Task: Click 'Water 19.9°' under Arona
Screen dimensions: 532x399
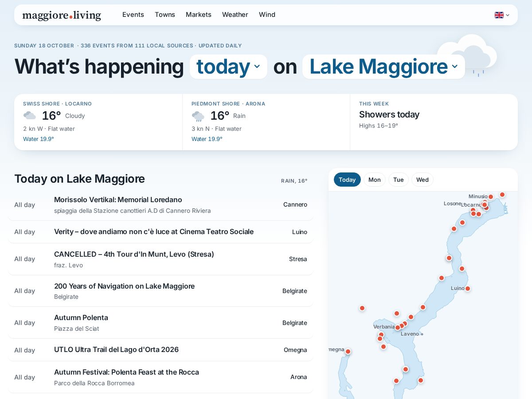Action: tap(207, 139)
